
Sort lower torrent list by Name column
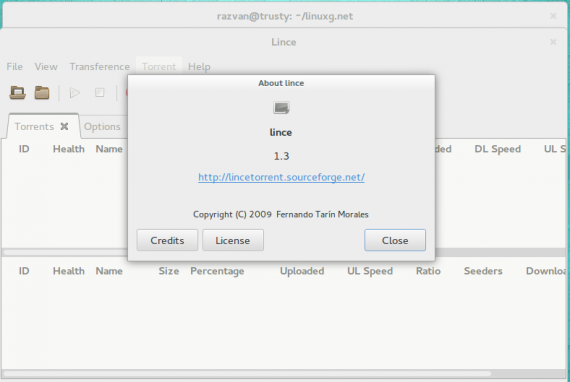(109, 271)
